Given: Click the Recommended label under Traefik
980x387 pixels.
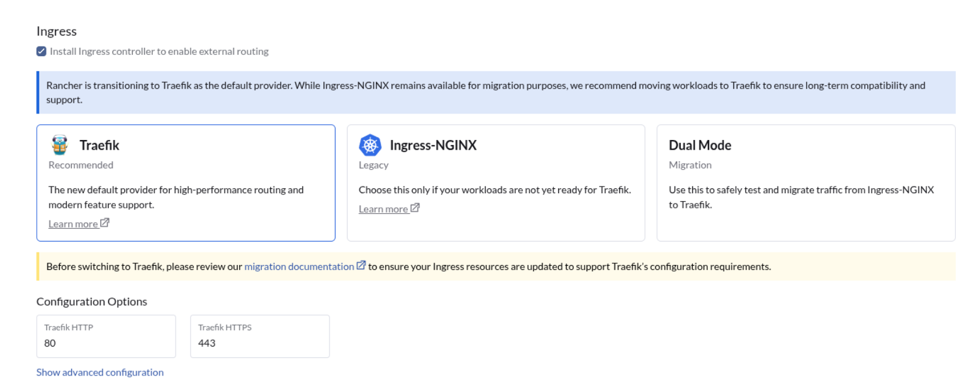Looking at the screenshot, I should coord(81,165).
